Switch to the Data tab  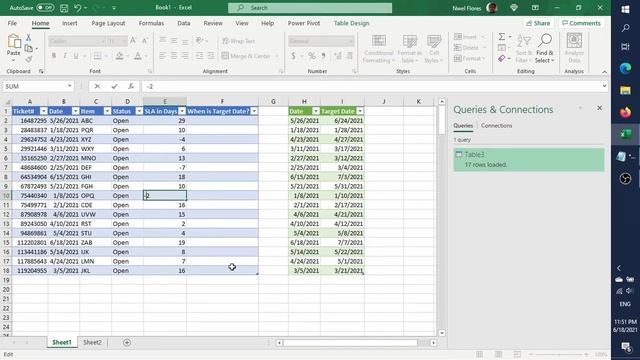click(x=184, y=23)
